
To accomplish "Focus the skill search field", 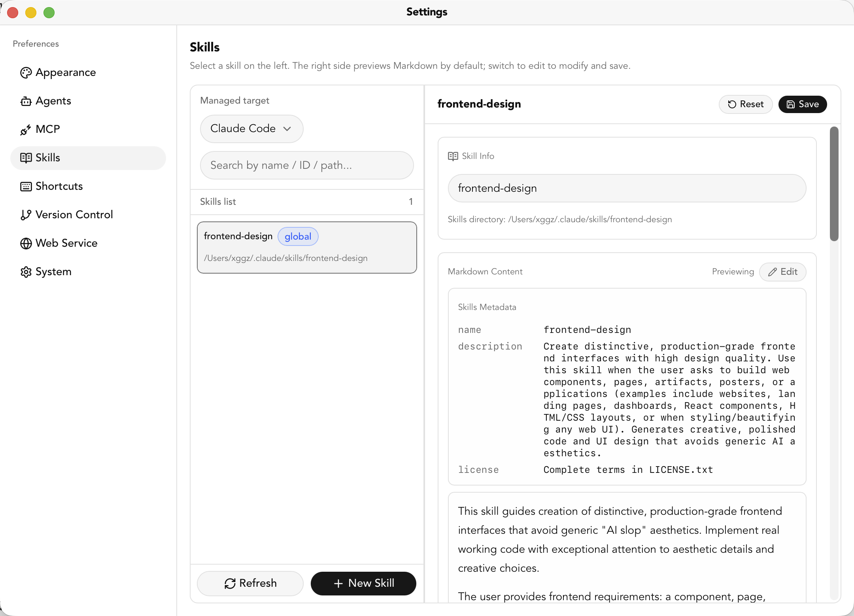I will pyautogui.click(x=306, y=165).
